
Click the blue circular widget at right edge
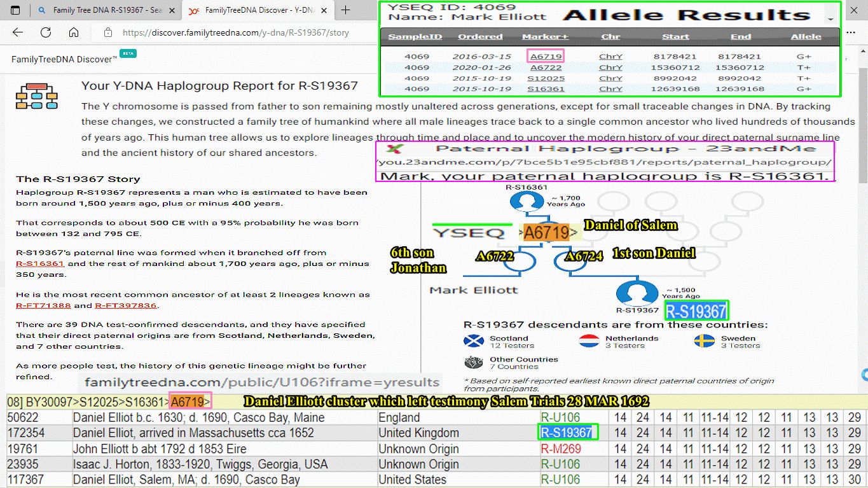[864, 374]
